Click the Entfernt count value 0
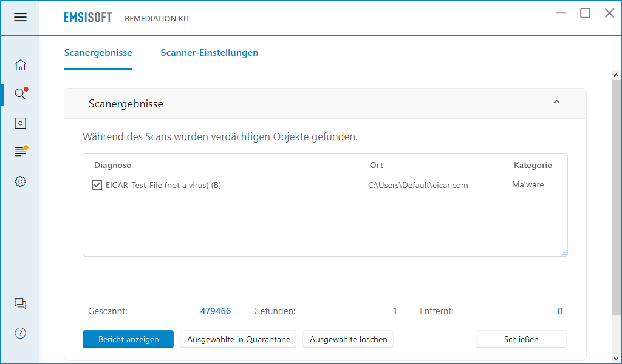Image resolution: width=622 pixels, height=364 pixels. pos(559,311)
